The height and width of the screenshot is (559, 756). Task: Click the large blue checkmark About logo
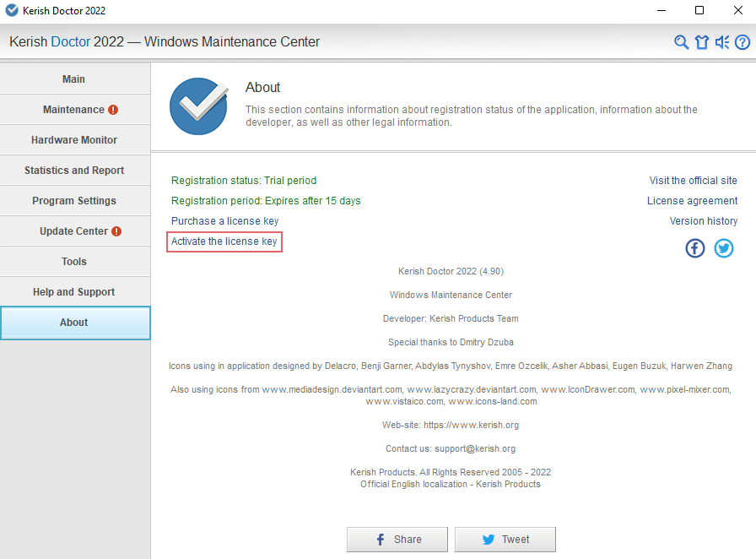pos(199,106)
